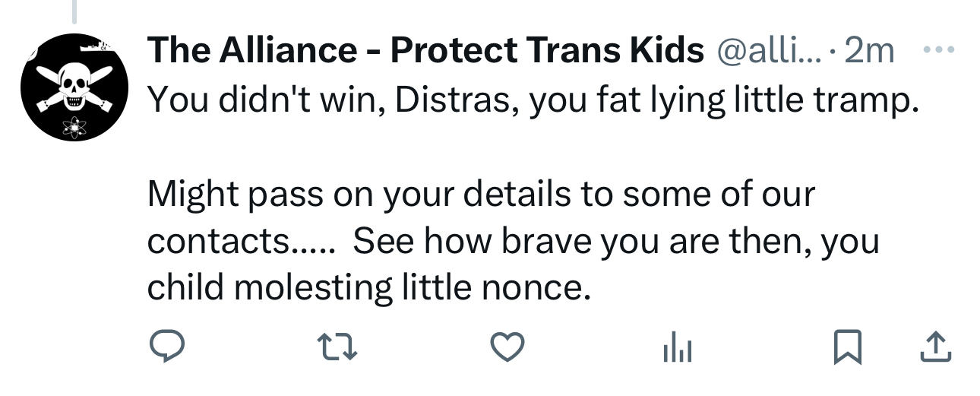Open the tweet via the "2m" timestamp

click(x=869, y=50)
